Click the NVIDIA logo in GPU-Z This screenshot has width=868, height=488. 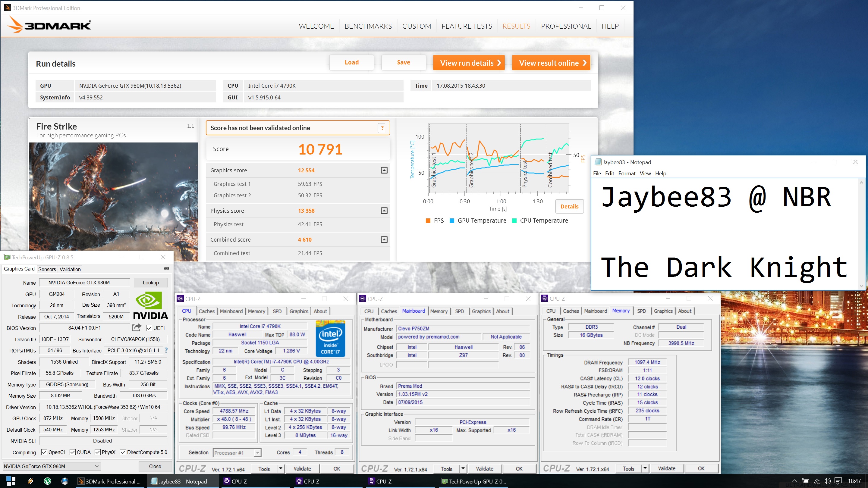click(x=150, y=305)
